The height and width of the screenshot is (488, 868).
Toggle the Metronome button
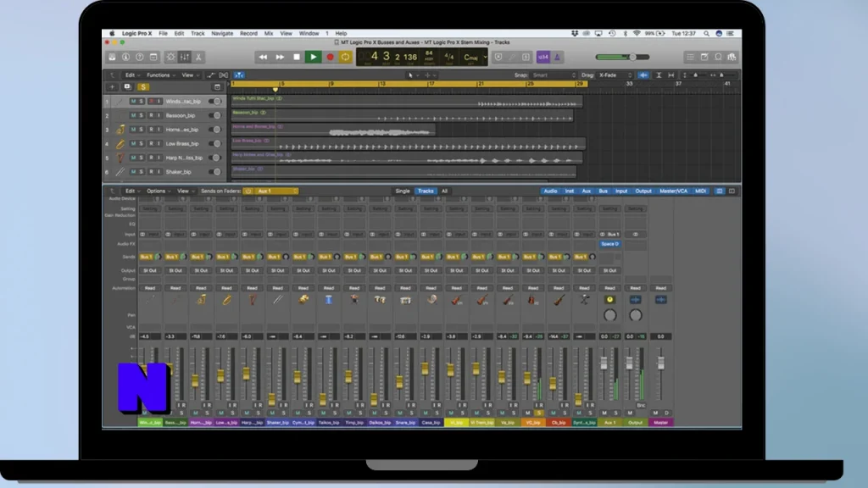[557, 57]
